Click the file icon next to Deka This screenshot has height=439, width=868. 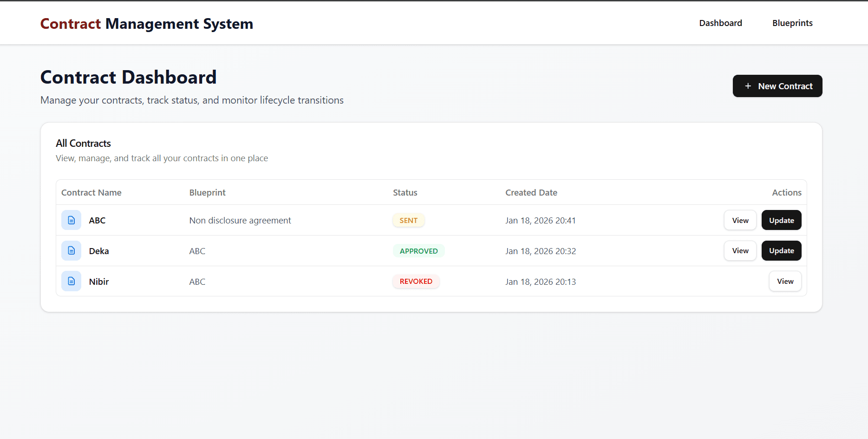pyautogui.click(x=71, y=250)
